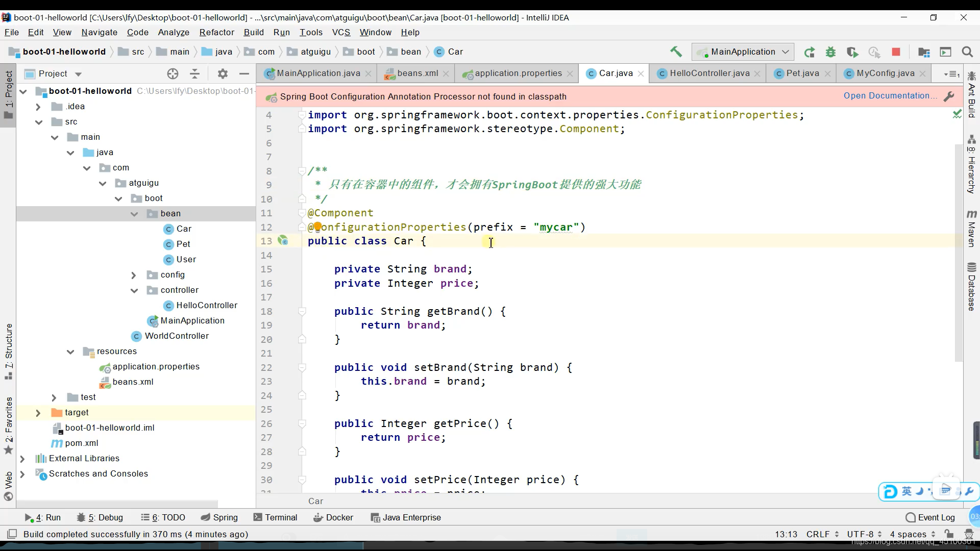Open the Database side panel
Screen dimensions: 980x551
pyautogui.click(x=971, y=287)
